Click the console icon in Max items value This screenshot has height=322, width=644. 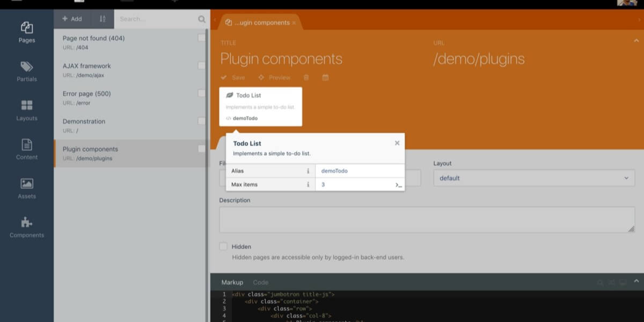398,185
